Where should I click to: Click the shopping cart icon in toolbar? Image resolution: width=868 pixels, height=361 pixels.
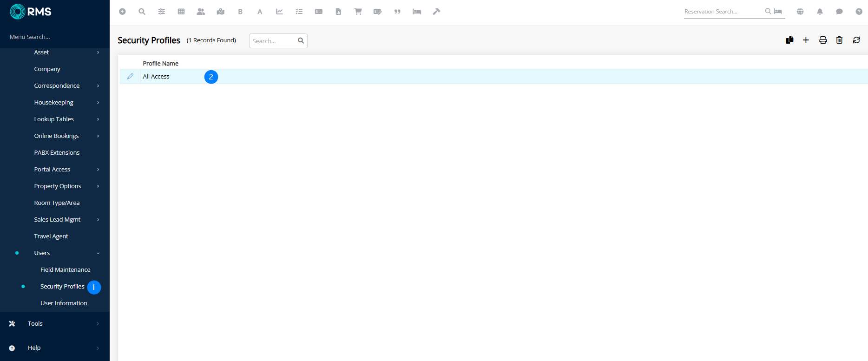click(x=358, y=12)
